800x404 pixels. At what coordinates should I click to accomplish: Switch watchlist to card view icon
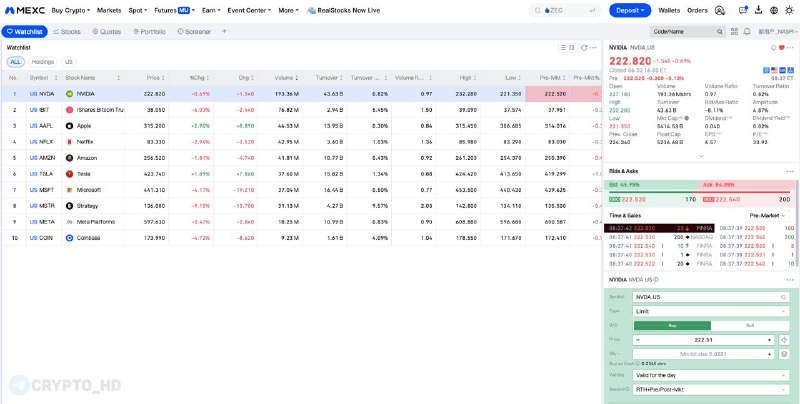(x=572, y=47)
